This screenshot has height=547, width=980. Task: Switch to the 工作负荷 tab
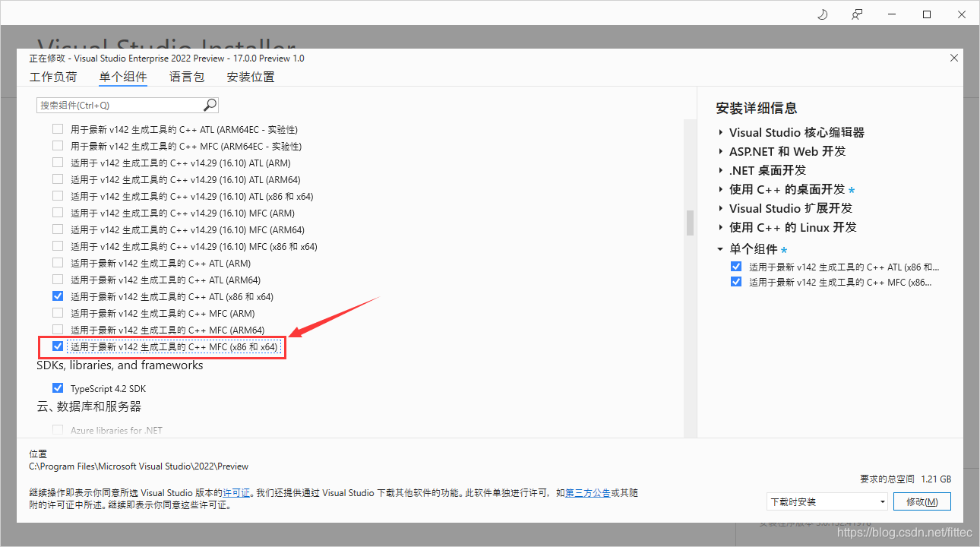point(53,77)
